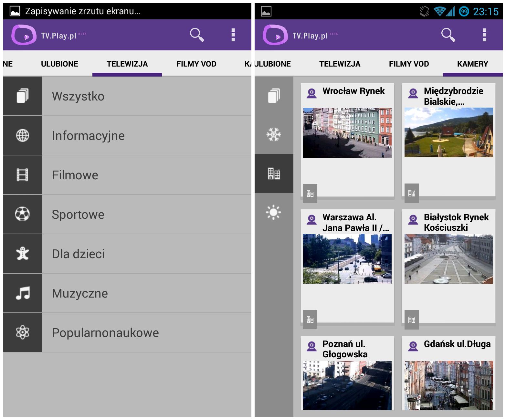Tap the Wrocław Rynek title text
The image size is (506, 420).
353,91
